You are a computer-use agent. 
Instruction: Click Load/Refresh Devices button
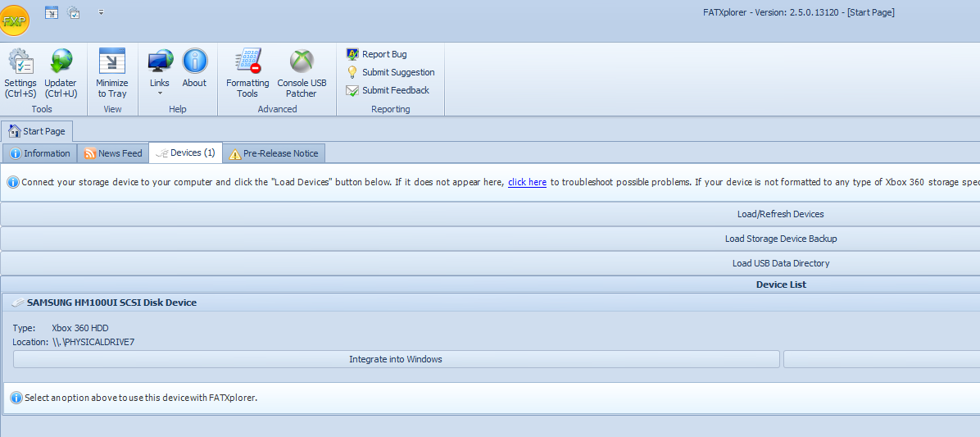click(780, 214)
